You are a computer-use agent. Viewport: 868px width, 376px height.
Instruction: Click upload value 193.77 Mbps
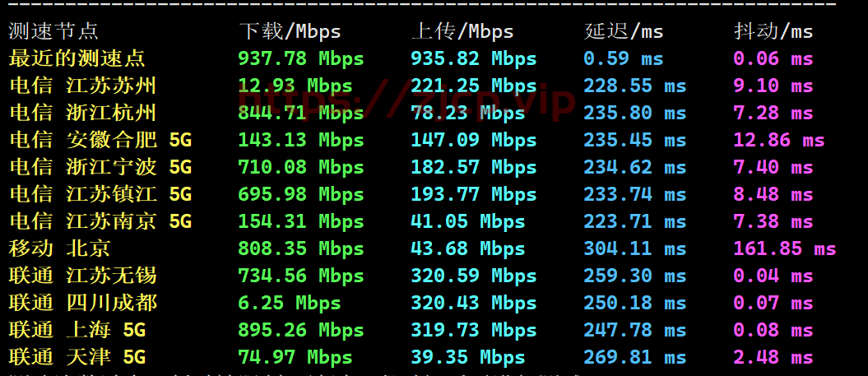click(474, 194)
